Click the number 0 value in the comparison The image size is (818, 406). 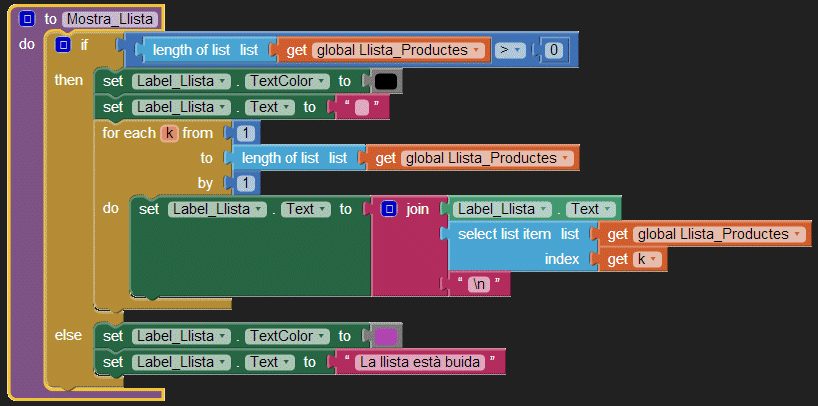554,49
